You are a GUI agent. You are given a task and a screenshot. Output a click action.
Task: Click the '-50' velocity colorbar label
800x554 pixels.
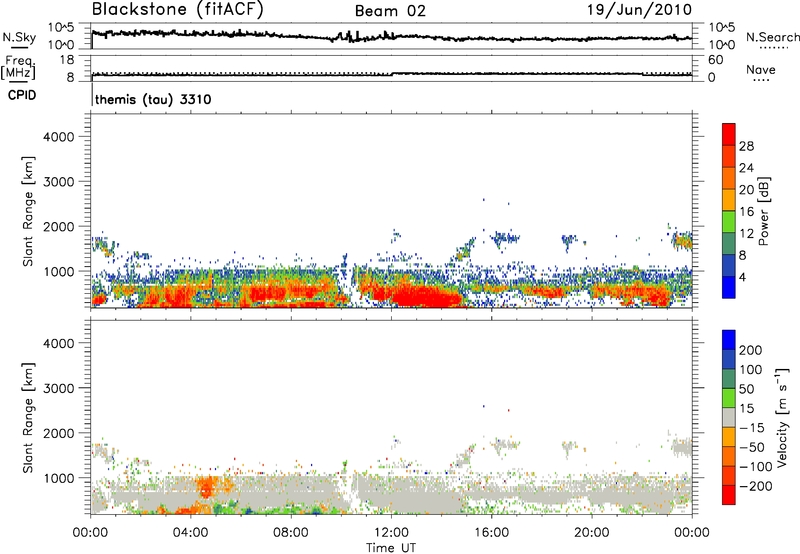click(752, 447)
